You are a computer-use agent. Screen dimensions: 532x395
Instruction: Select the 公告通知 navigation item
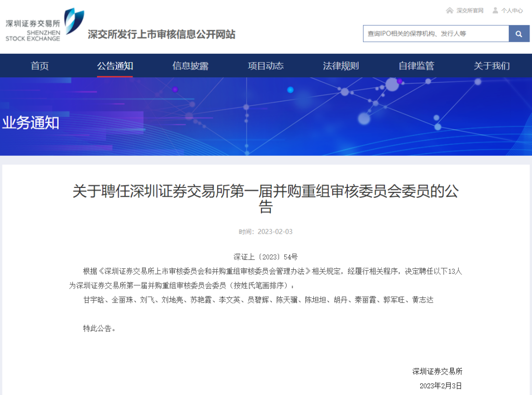(x=115, y=66)
